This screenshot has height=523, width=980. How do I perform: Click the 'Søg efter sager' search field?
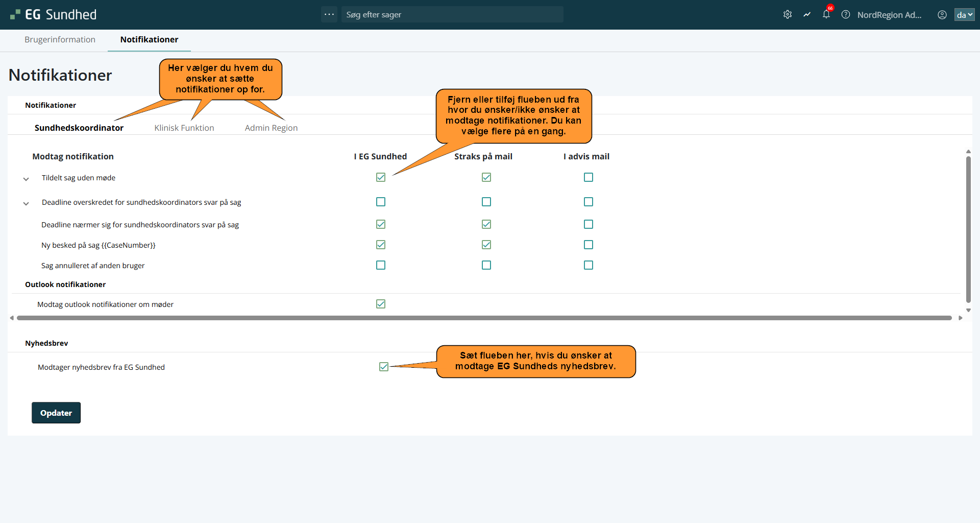452,15
